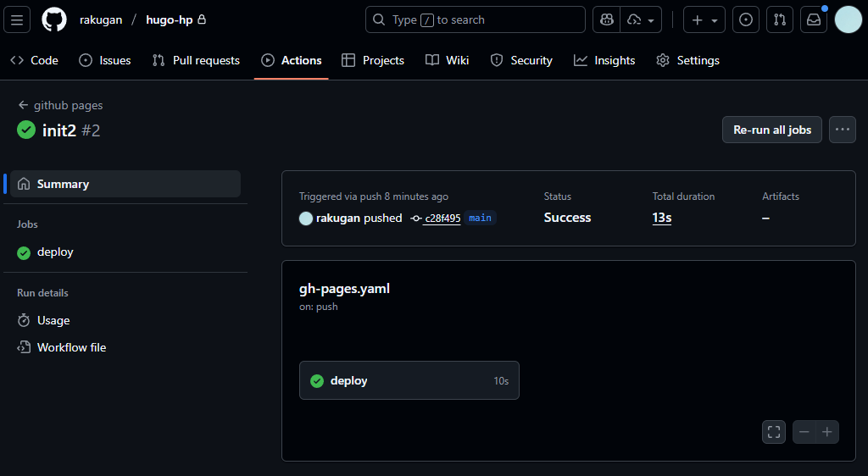
Task: Zoom out the workflow graph
Action: click(804, 432)
